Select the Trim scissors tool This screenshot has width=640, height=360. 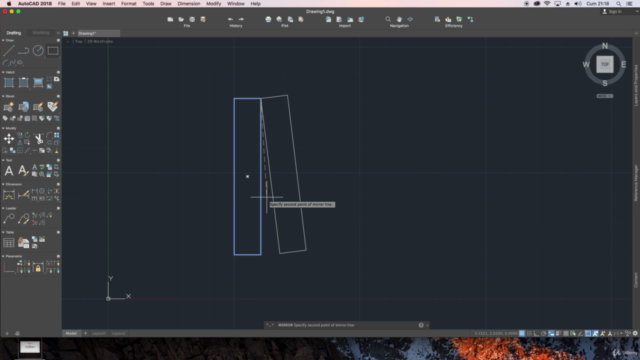pyautogui.click(x=38, y=139)
